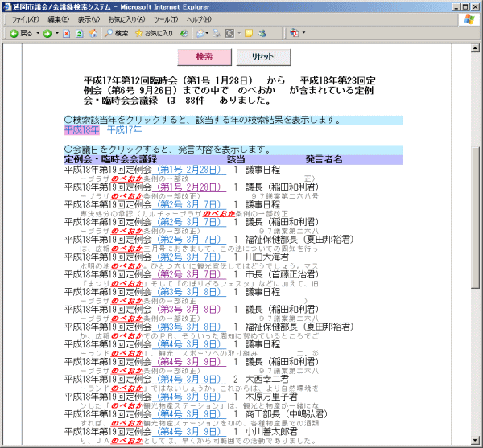The width and height of the screenshot is (483, 448).
Task: Click the History clock-globe toolbar icon
Action: click(184, 33)
